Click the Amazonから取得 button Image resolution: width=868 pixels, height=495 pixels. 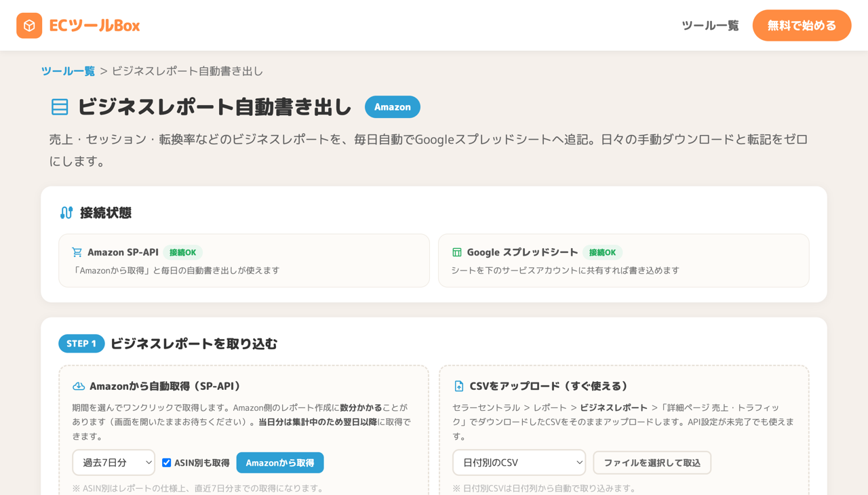pyautogui.click(x=280, y=462)
